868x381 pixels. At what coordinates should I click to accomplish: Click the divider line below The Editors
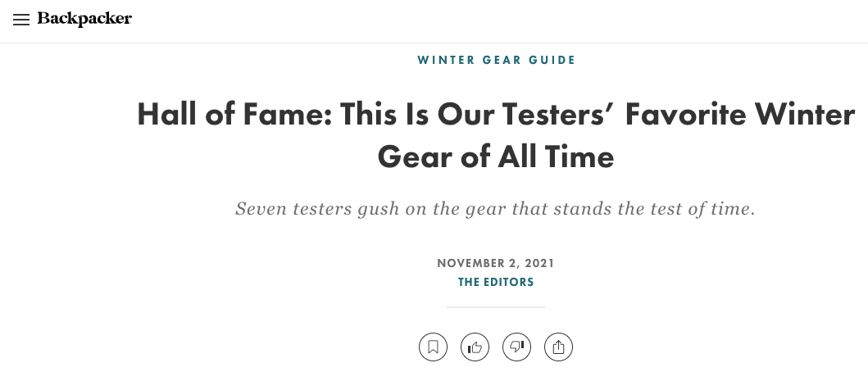click(496, 307)
